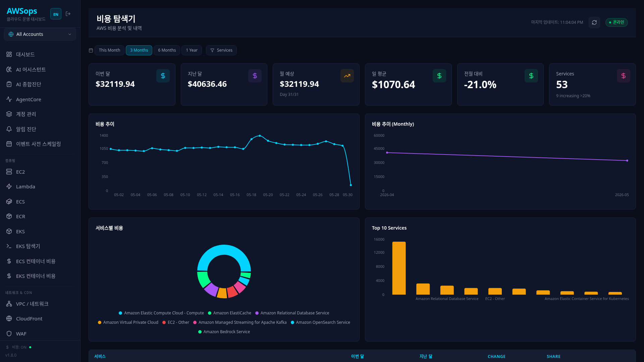Click the AWSops logo title
The height and width of the screenshot is (362, 644).
22,11
